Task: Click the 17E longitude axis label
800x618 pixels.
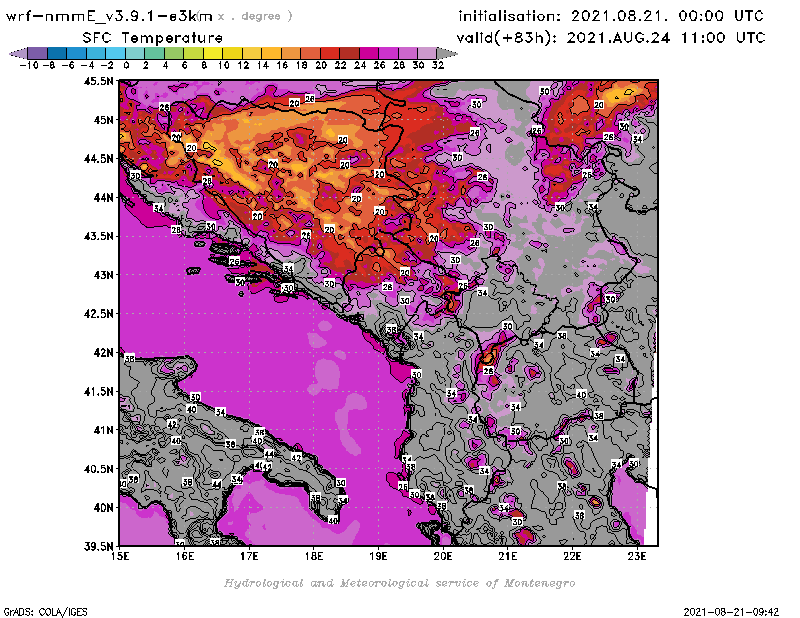Action: point(250,555)
